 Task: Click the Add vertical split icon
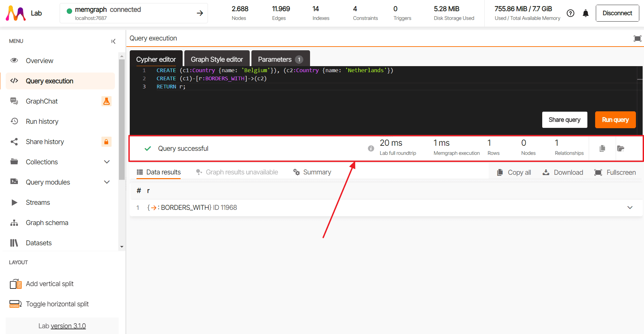(x=16, y=284)
